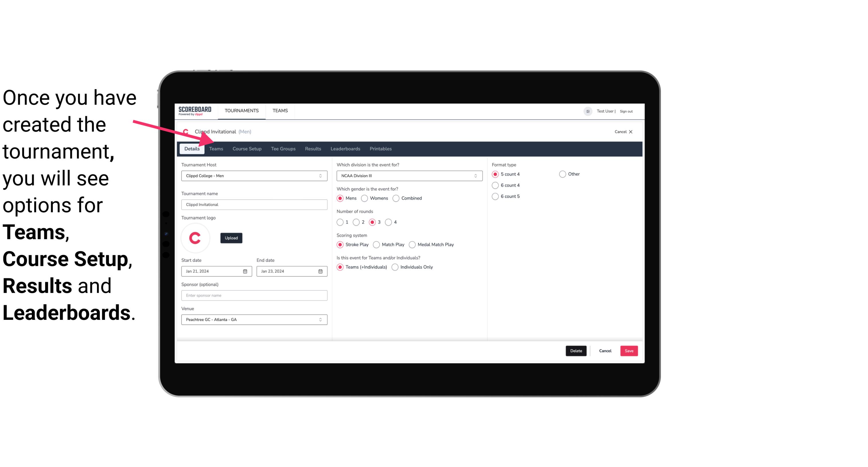Click the Scoreboard logo icon
The width and height of the screenshot is (868, 467).
[195, 111]
